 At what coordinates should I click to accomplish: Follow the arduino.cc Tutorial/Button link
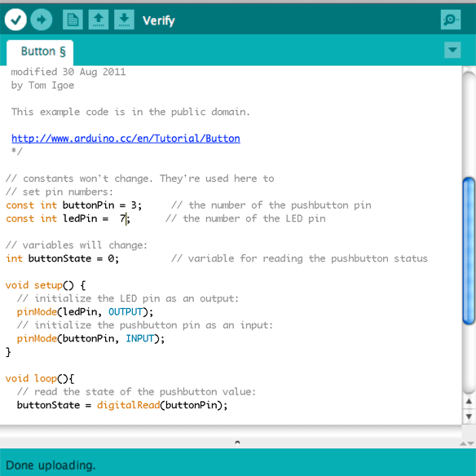click(x=126, y=139)
